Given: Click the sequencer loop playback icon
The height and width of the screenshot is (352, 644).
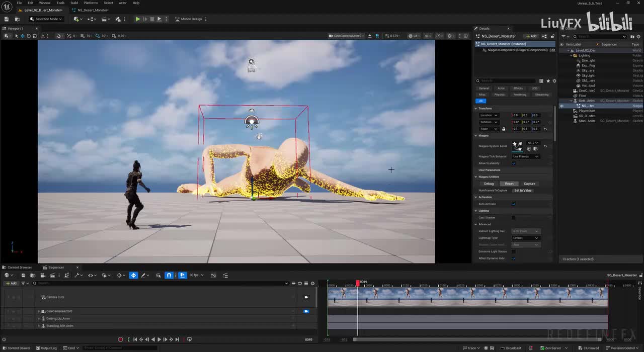Looking at the screenshot, I should coord(189,339).
